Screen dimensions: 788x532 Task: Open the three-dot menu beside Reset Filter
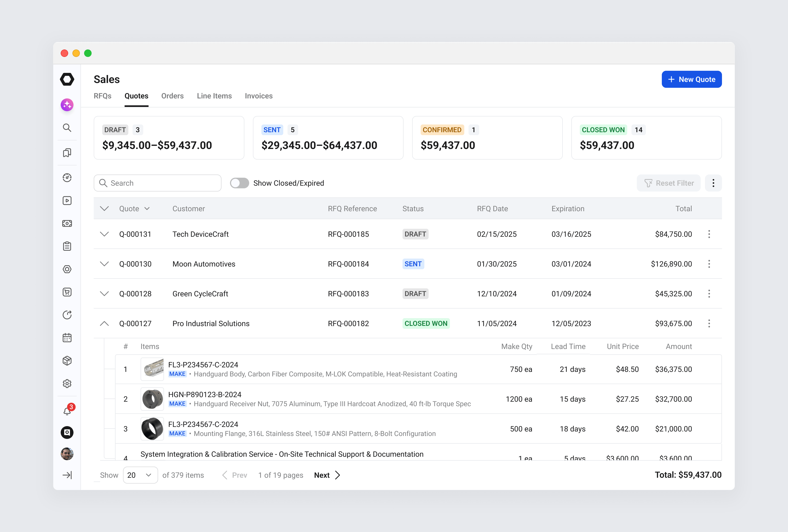click(713, 183)
